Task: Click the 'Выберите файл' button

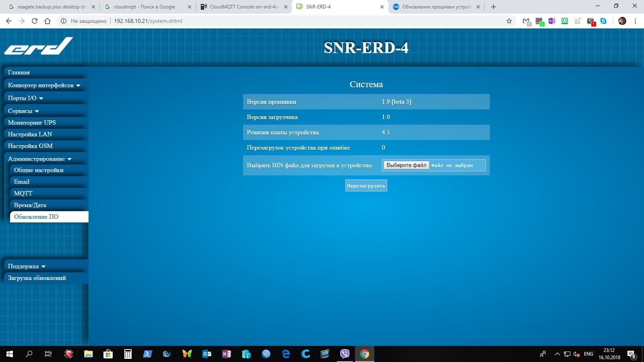Action: pyautogui.click(x=407, y=165)
